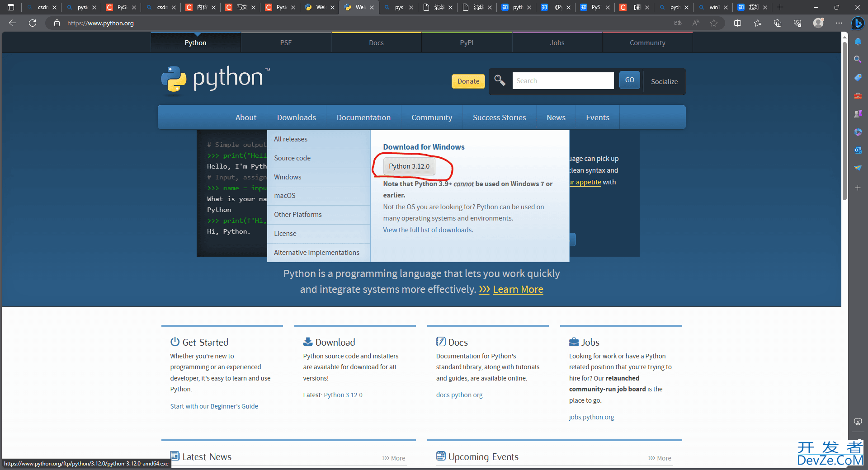Follow the Learn More link

[518, 289]
